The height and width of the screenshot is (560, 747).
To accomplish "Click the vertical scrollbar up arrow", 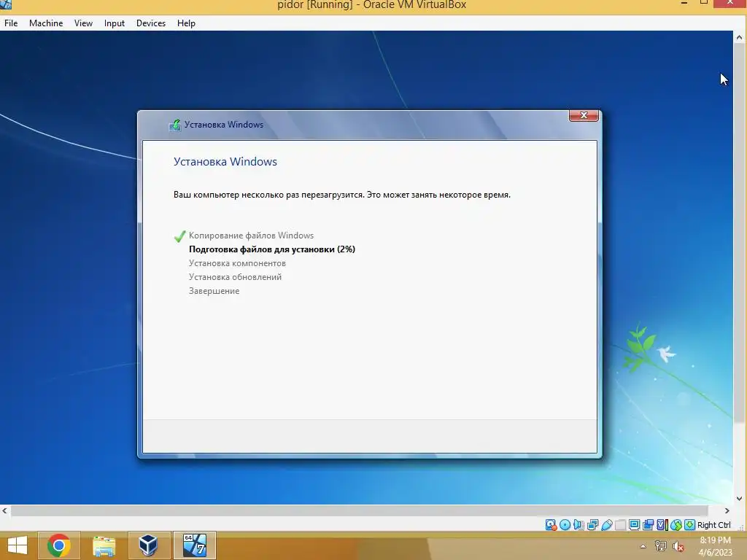I will [x=740, y=37].
